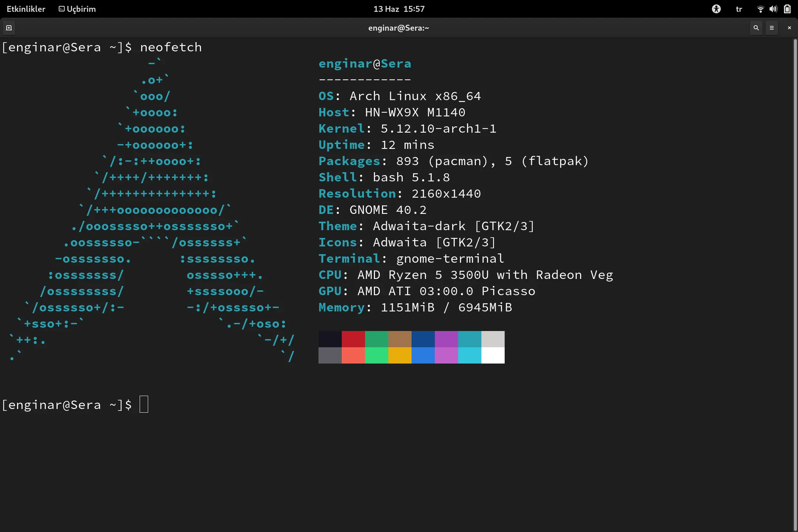Click the CPU line AMD Ryzen 5 3500U

pyautogui.click(x=465, y=275)
